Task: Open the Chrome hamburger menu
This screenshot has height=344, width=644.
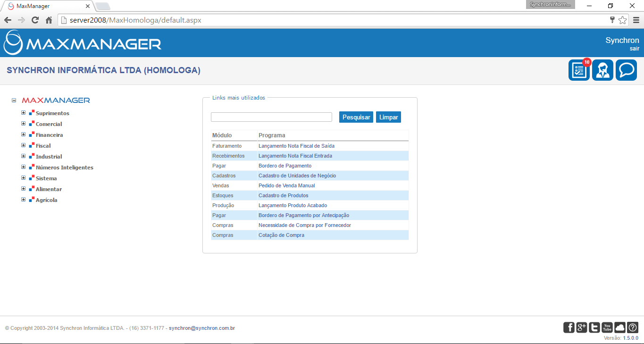Action: point(636,20)
